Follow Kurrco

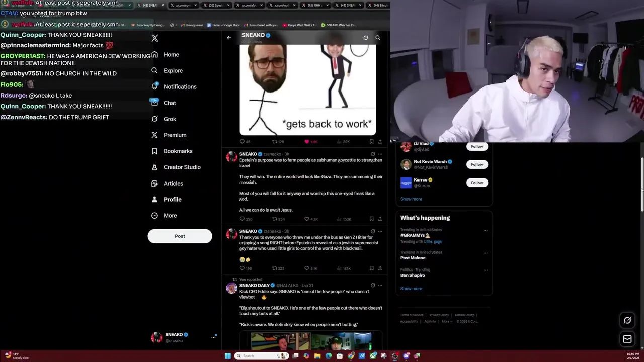[477, 183]
